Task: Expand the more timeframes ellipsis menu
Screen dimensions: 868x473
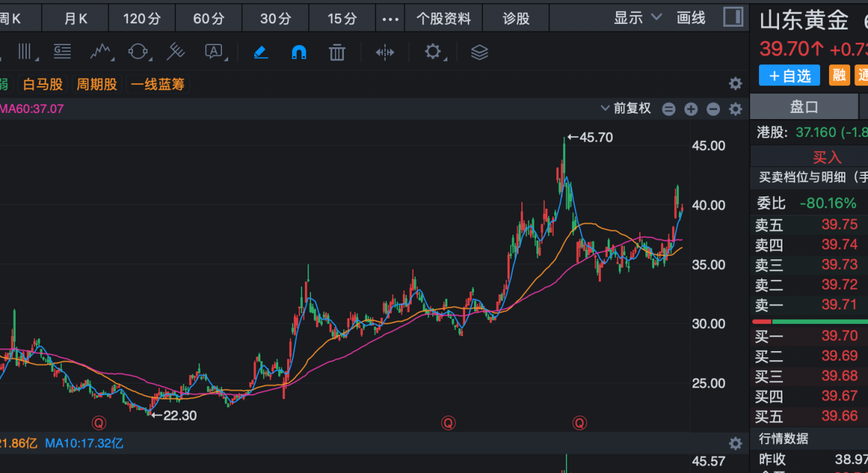Action: click(x=390, y=19)
